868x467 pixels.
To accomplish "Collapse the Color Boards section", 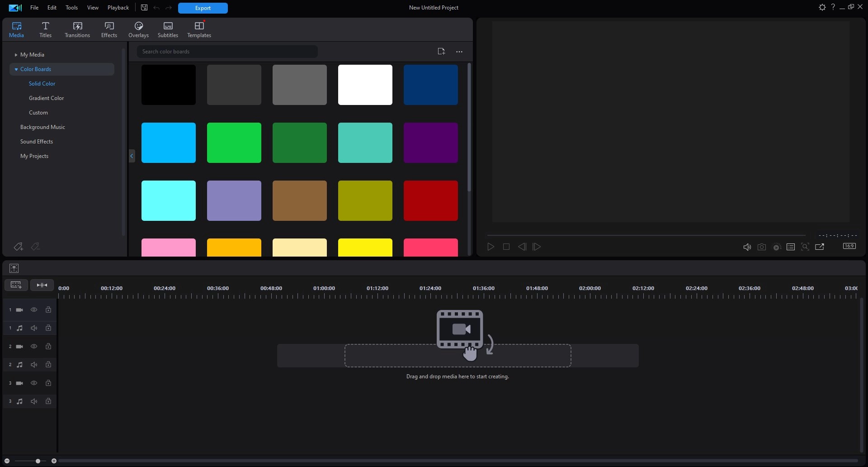I will click(16, 69).
